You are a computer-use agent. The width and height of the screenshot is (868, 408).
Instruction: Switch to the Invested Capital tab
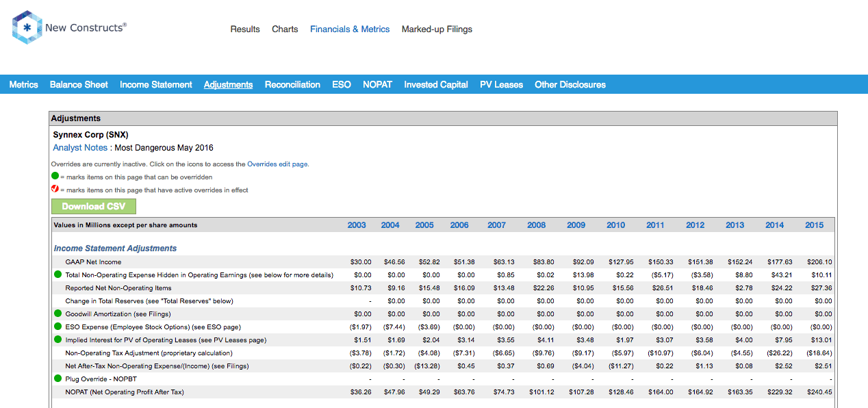point(436,85)
